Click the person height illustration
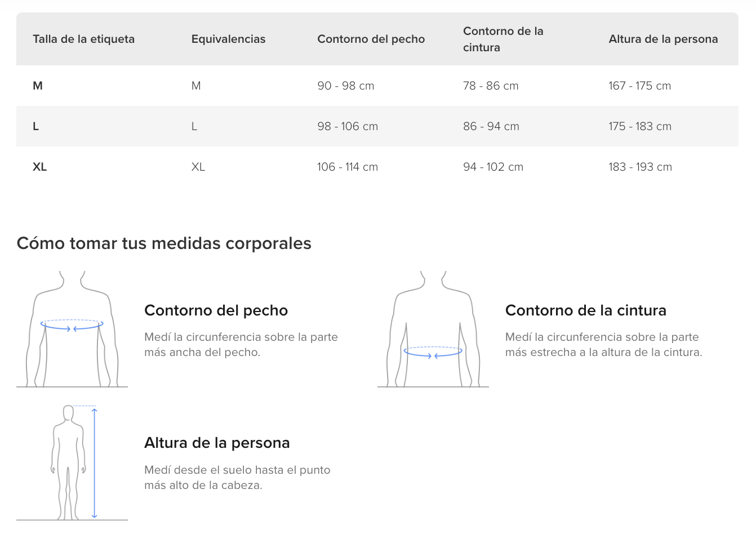 pyautogui.click(x=72, y=462)
